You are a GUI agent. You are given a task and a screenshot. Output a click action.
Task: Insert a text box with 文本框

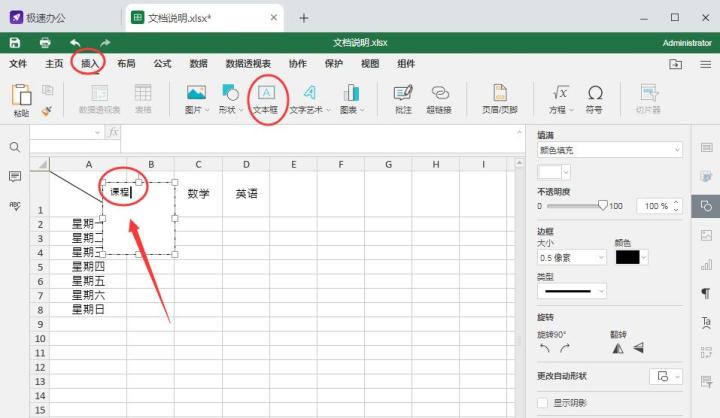(265, 99)
